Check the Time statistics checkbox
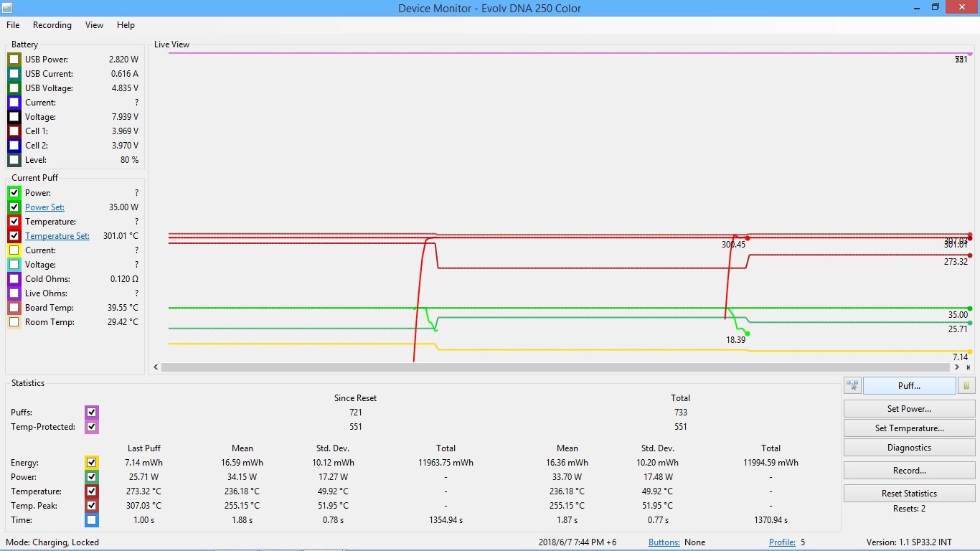 pyautogui.click(x=91, y=520)
